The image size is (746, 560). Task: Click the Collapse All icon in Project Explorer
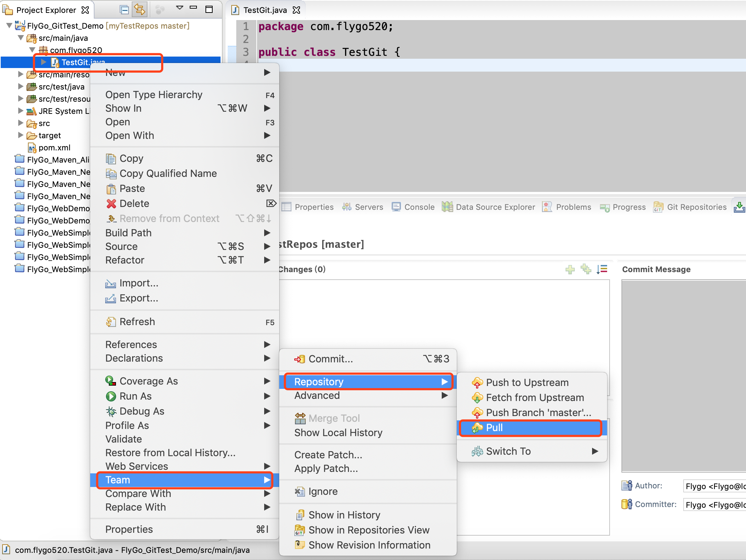124,10
